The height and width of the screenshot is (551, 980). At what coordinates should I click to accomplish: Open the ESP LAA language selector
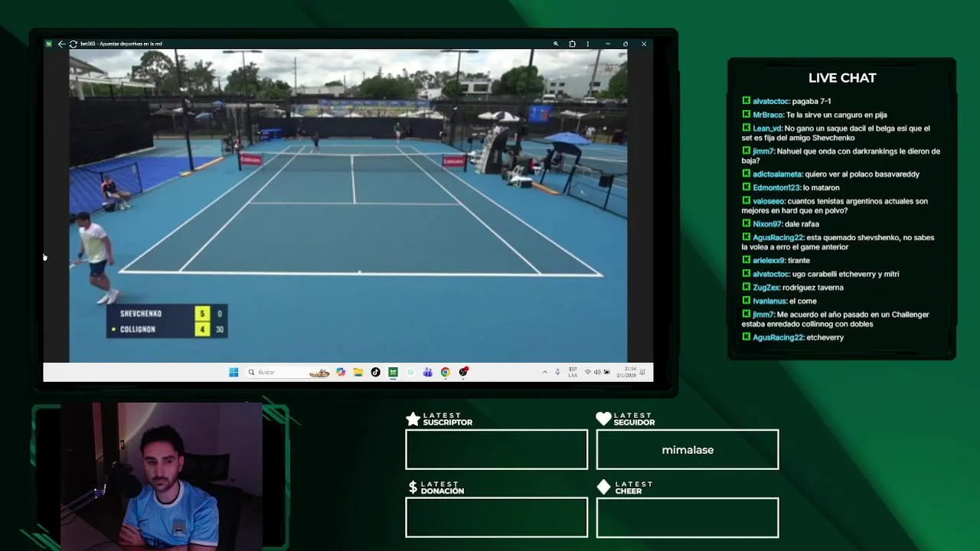(x=573, y=372)
